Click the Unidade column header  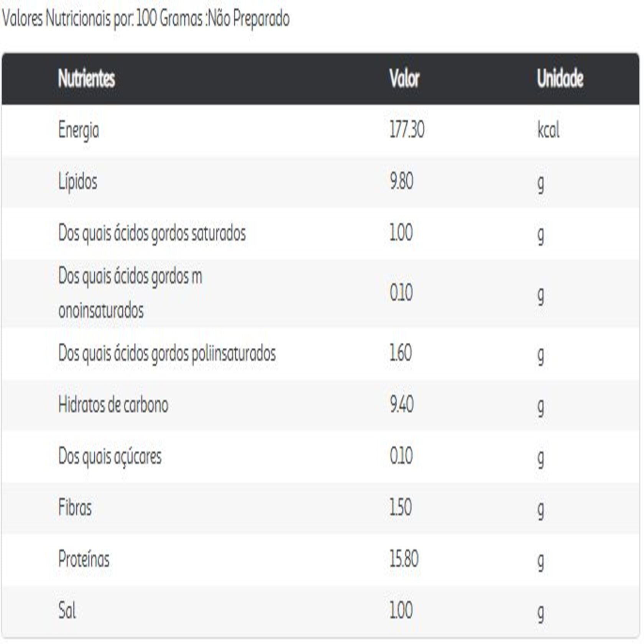pos(560,79)
